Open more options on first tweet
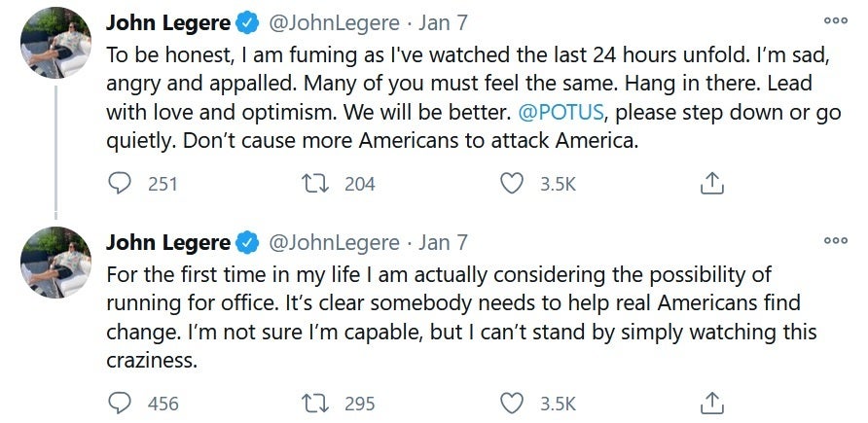Image resolution: width=868 pixels, height=423 pixels. coord(835,20)
